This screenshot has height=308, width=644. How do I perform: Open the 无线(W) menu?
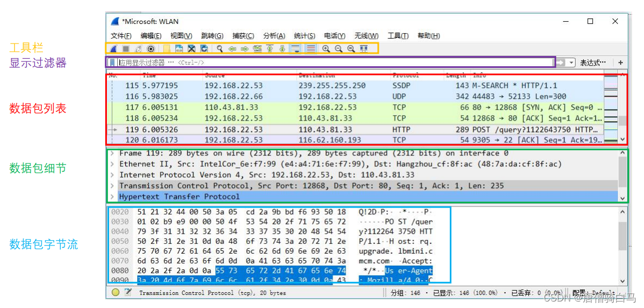click(366, 36)
